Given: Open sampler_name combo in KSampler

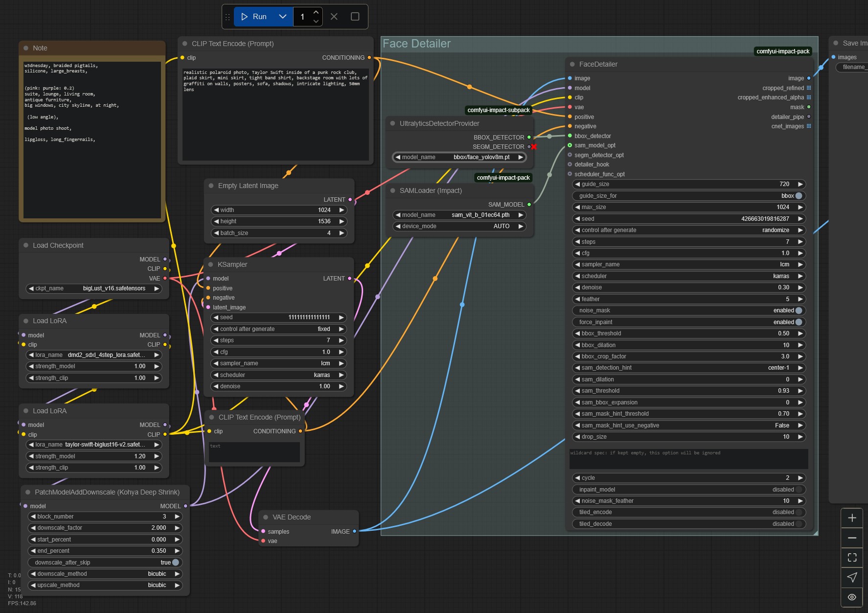Looking at the screenshot, I should pos(278,363).
